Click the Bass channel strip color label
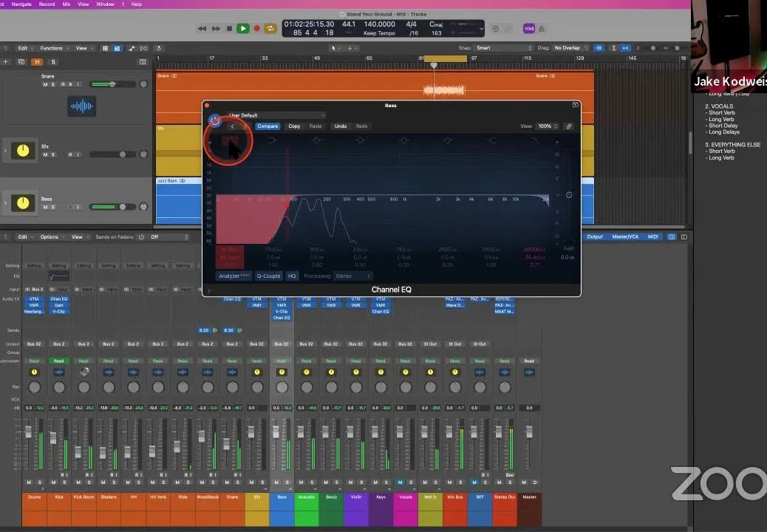Screen dimensions: 767x532 tap(282, 509)
